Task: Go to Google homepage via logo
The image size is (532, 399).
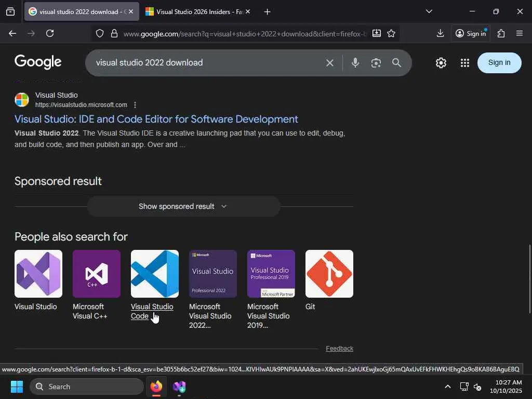Action: coord(38,62)
